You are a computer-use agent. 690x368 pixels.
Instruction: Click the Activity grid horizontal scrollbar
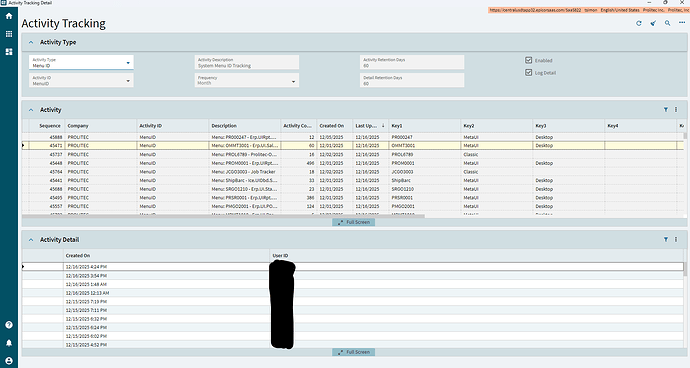tap(224, 216)
